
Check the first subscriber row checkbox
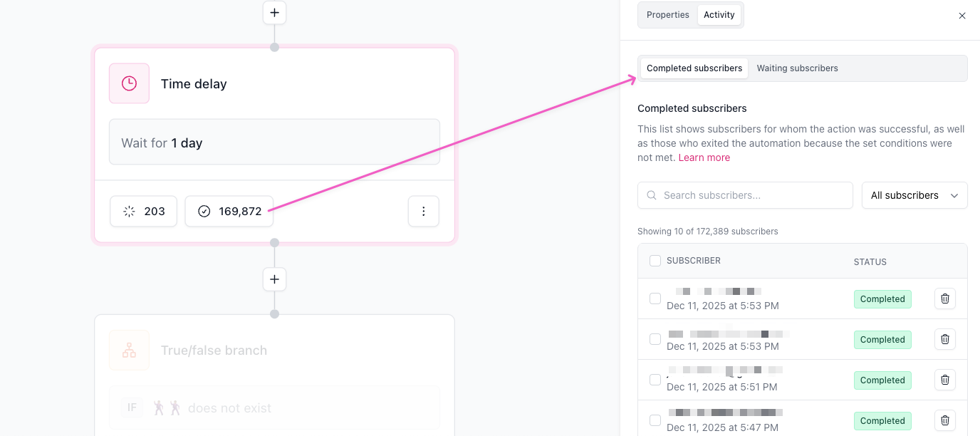pos(655,299)
